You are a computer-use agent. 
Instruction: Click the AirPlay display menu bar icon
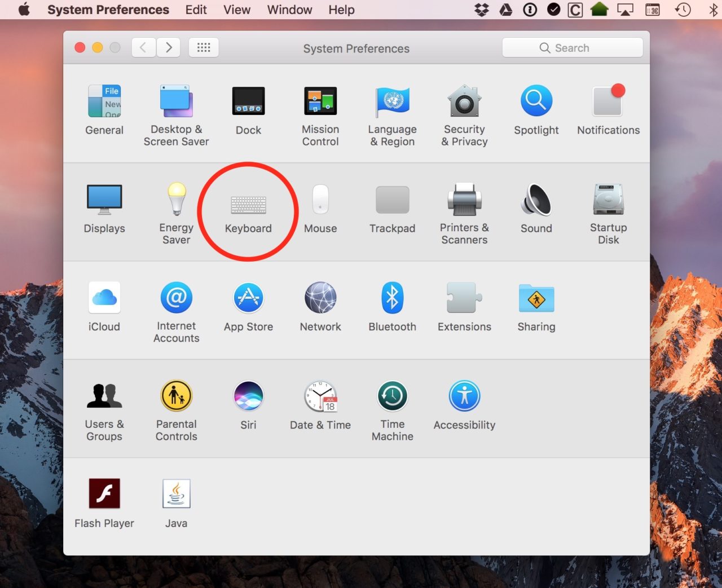625,10
